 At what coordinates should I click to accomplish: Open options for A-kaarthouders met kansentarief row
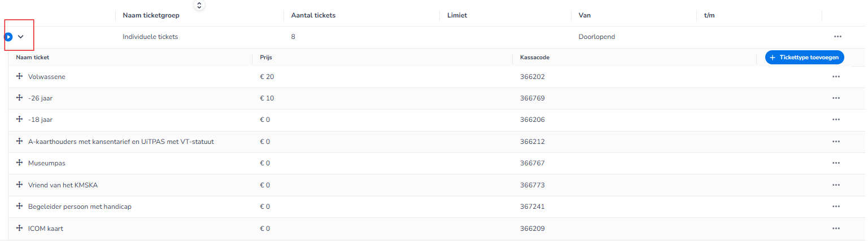pos(836,142)
